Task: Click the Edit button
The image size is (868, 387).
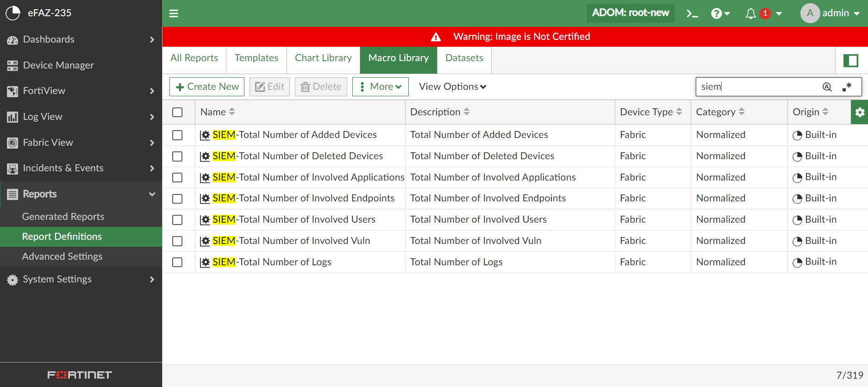Action: click(269, 87)
